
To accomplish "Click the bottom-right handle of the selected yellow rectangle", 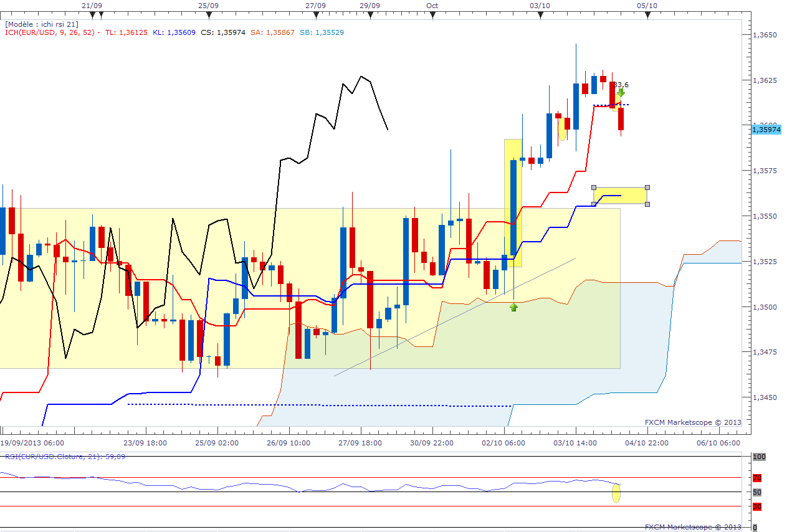I will (x=647, y=204).
